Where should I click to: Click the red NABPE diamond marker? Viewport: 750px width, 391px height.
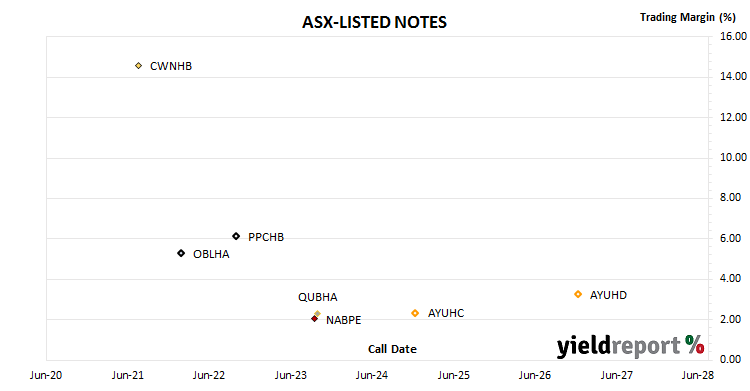(314, 319)
